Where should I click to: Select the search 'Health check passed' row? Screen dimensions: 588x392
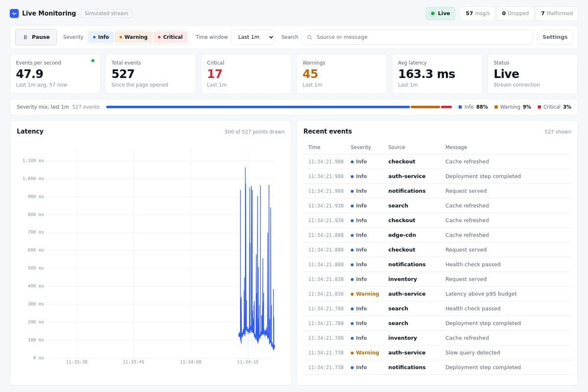click(437, 309)
